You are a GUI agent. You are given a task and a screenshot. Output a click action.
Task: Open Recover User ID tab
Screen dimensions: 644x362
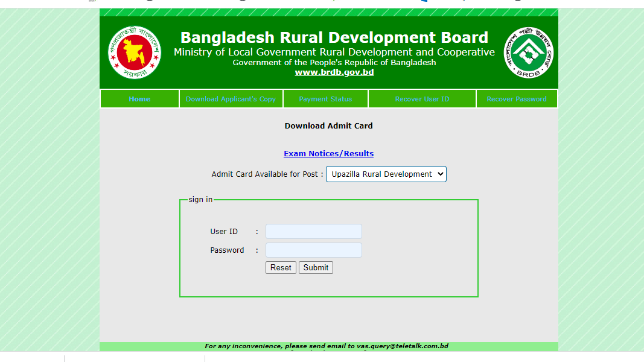(422, 99)
